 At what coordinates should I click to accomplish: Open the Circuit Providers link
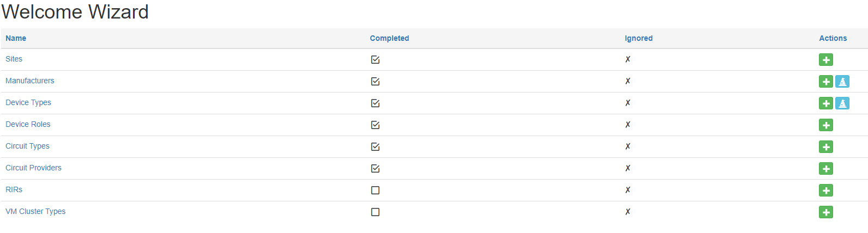click(33, 168)
